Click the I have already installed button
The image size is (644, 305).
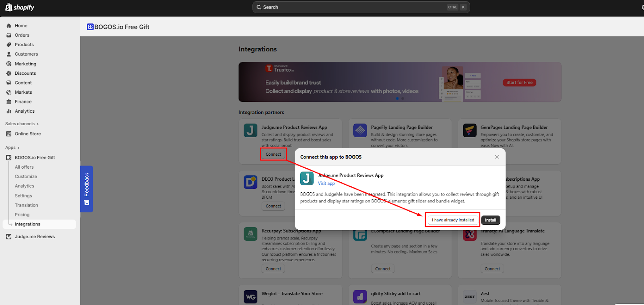tap(453, 220)
